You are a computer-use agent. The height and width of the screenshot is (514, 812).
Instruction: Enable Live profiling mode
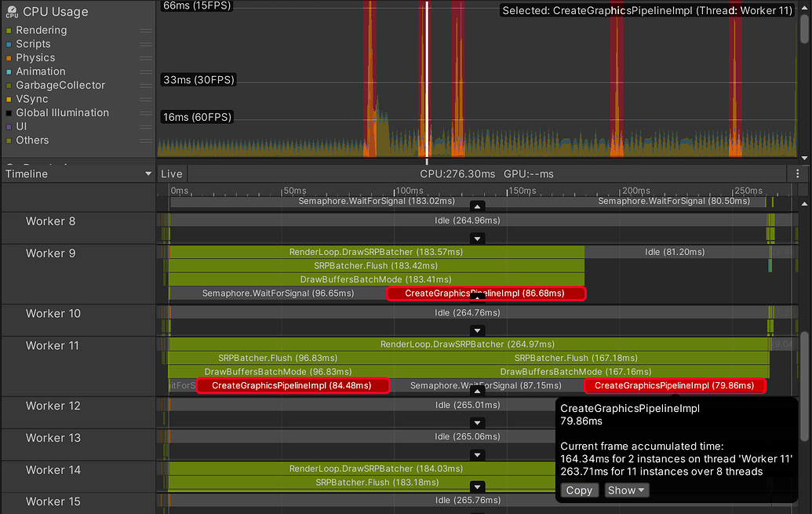coord(172,173)
